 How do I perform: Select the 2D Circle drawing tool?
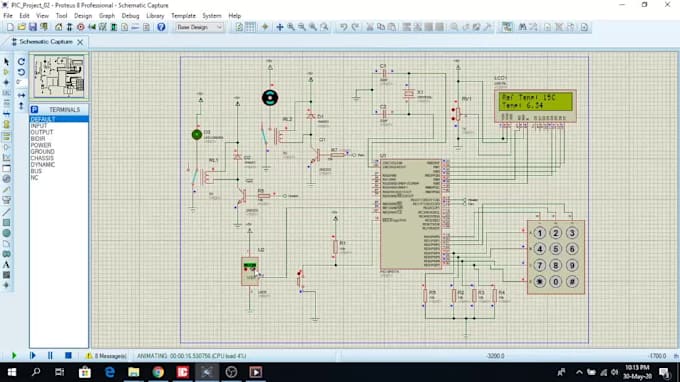point(6,233)
